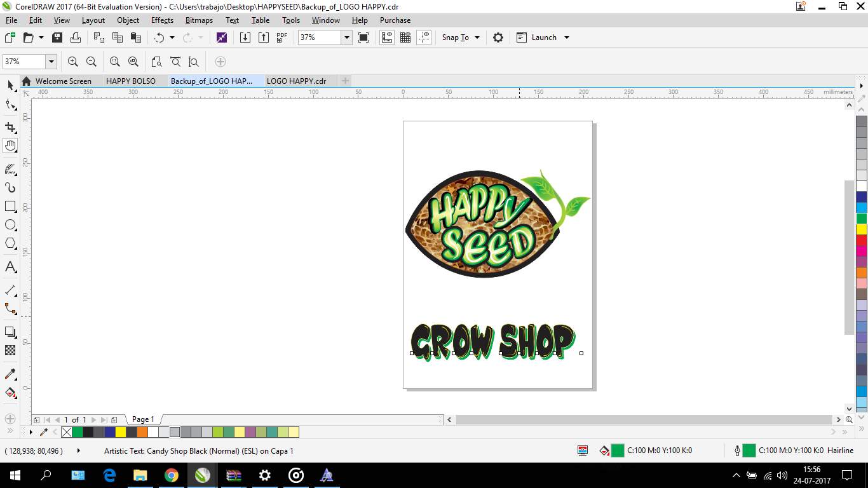The image size is (868, 488).
Task: Click Publish to PDF icon
Action: coord(282,37)
